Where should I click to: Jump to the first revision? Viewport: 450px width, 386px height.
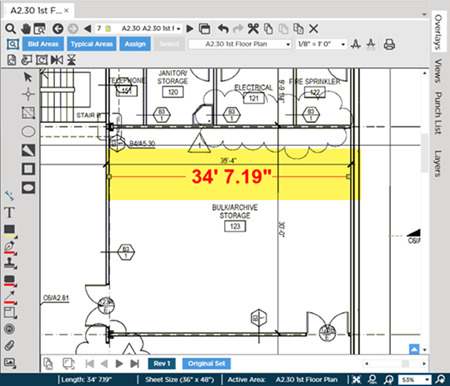89,363
